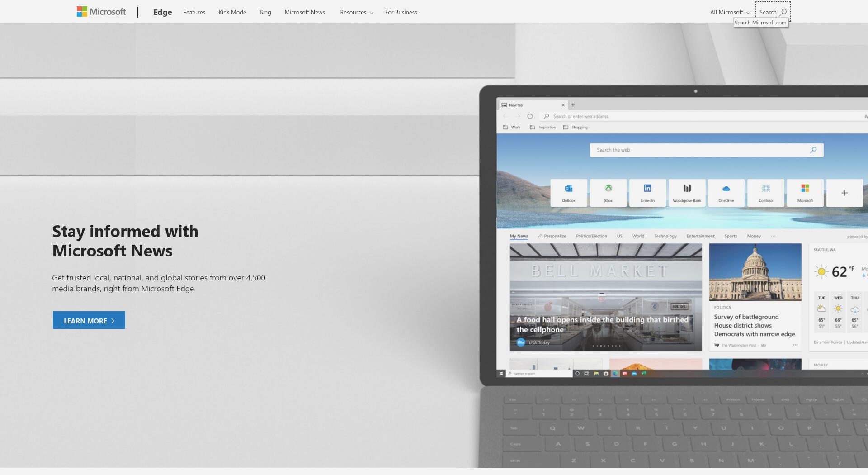868x475 pixels.
Task: Select the Entertainment news tab in the picture
Action: click(x=701, y=236)
